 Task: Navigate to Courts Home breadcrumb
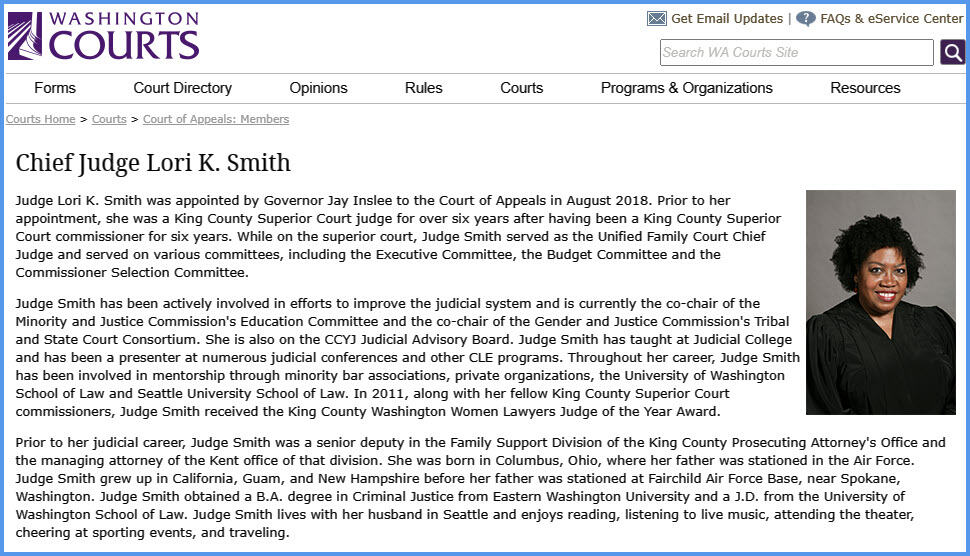[40, 119]
